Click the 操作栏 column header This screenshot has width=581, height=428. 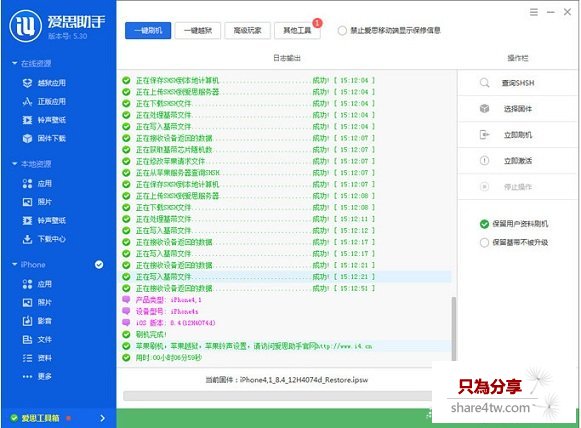518,58
